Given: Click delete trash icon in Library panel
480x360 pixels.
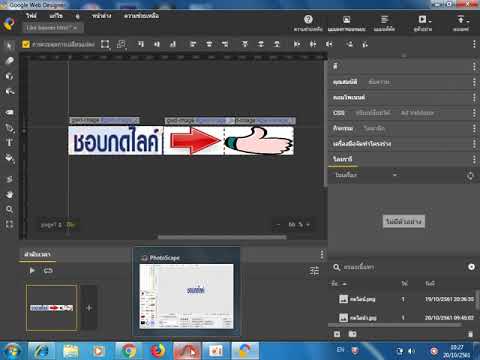Looking at the screenshot, I should pyautogui.click(x=470, y=334).
